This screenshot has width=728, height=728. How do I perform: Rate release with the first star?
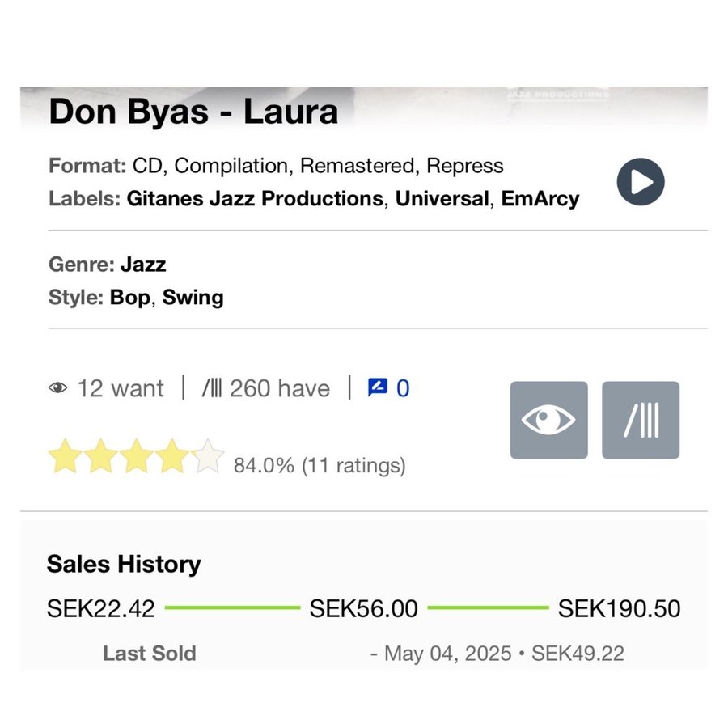64,457
